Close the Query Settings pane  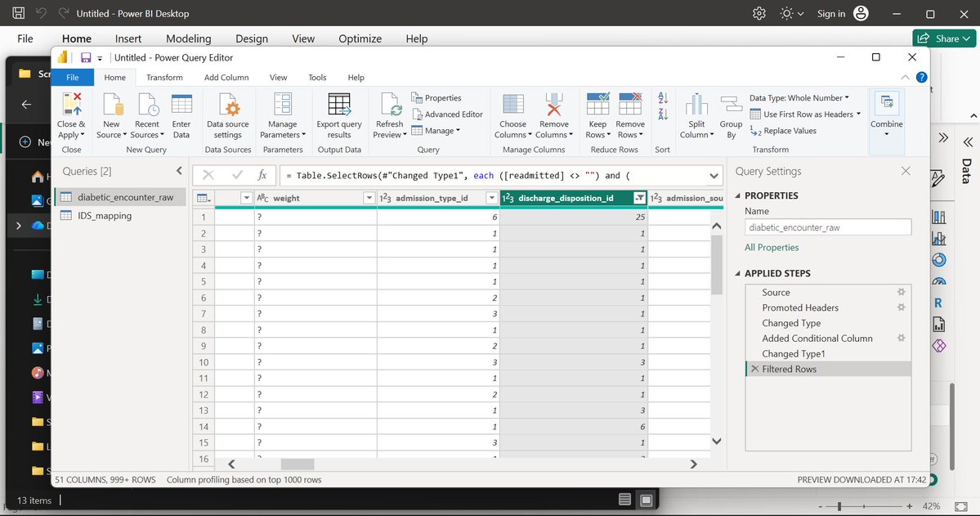[x=906, y=171]
